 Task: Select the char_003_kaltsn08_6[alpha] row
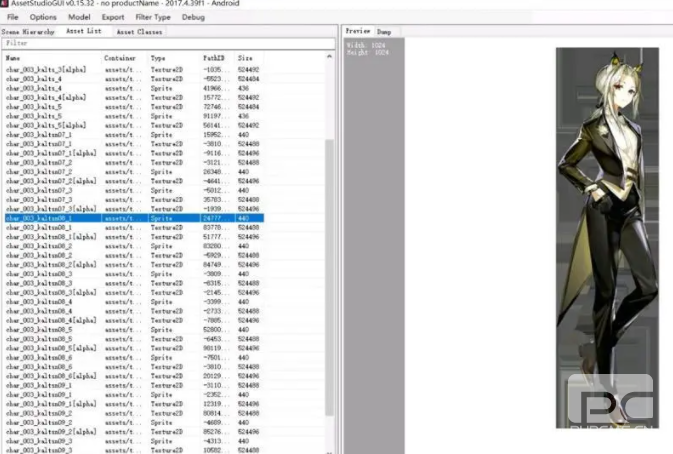coord(134,376)
